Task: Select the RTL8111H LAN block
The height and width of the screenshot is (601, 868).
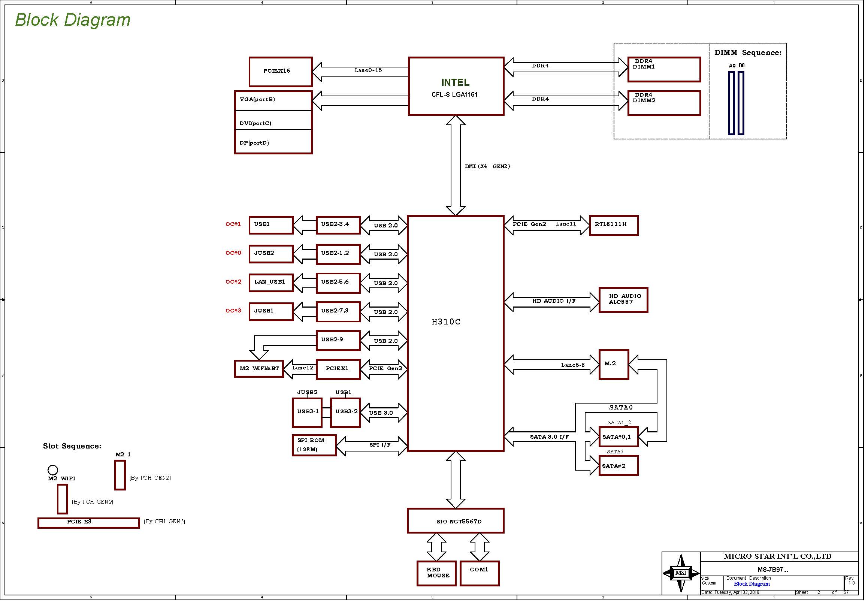Action: click(x=614, y=226)
